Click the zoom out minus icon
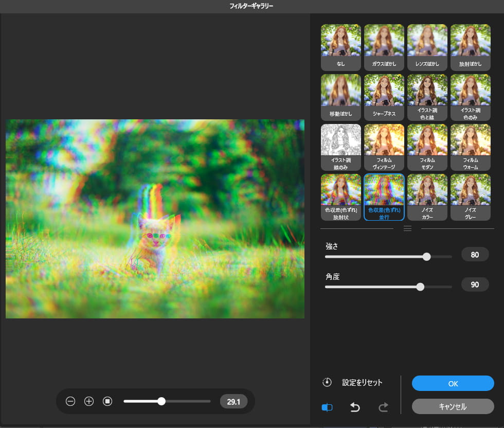Viewport: 504px width, 428px height. point(70,401)
